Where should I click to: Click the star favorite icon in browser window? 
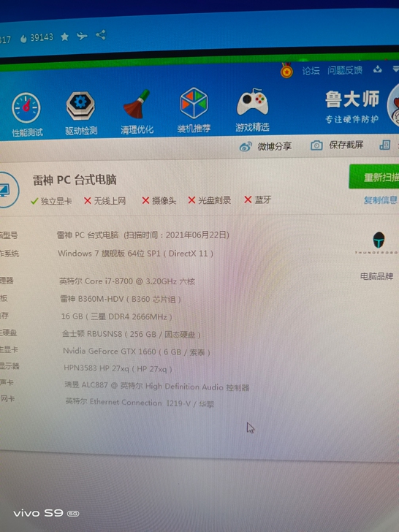tap(65, 37)
